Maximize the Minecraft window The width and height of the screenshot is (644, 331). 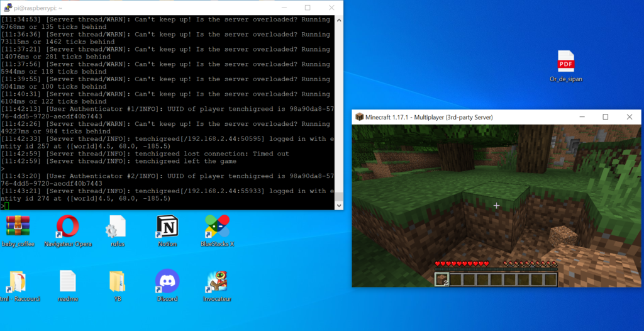tap(606, 117)
